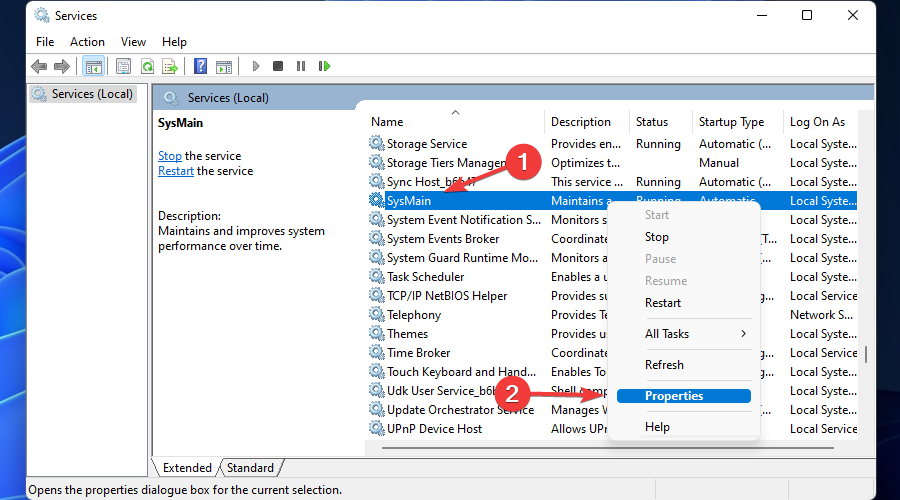
Task: Click gear icon next to Telephony
Action: (377, 314)
